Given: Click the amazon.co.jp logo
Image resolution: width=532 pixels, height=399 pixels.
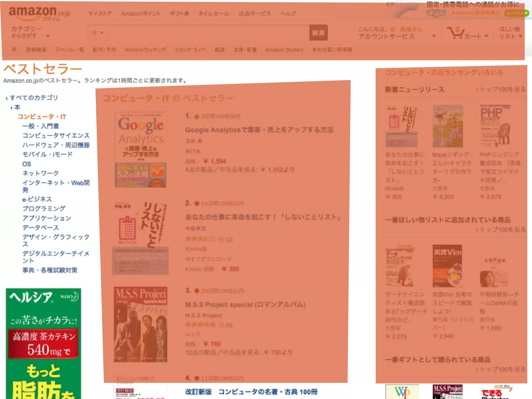Looking at the screenshot, I should click(39, 14).
